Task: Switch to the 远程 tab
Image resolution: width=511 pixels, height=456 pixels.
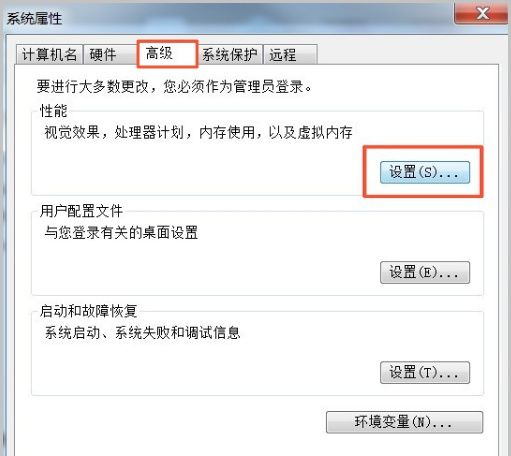Action: pos(290,54)
